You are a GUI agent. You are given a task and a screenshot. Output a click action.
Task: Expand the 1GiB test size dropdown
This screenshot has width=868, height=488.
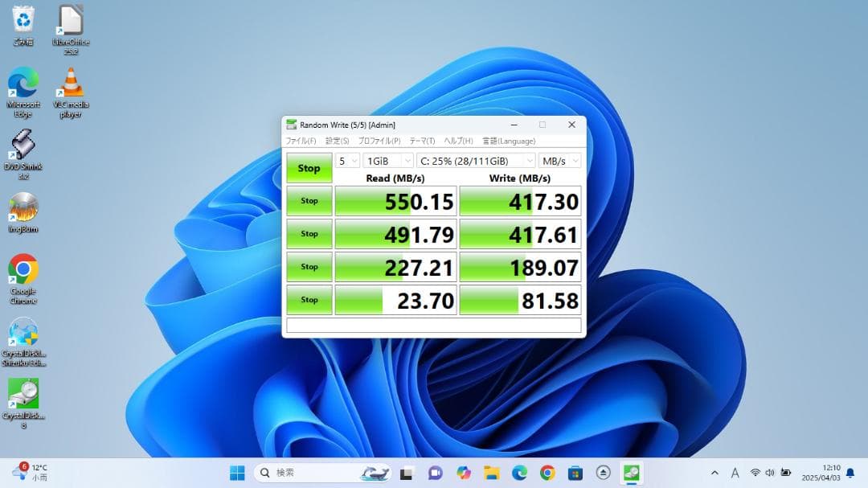click(x=388, y=160)
